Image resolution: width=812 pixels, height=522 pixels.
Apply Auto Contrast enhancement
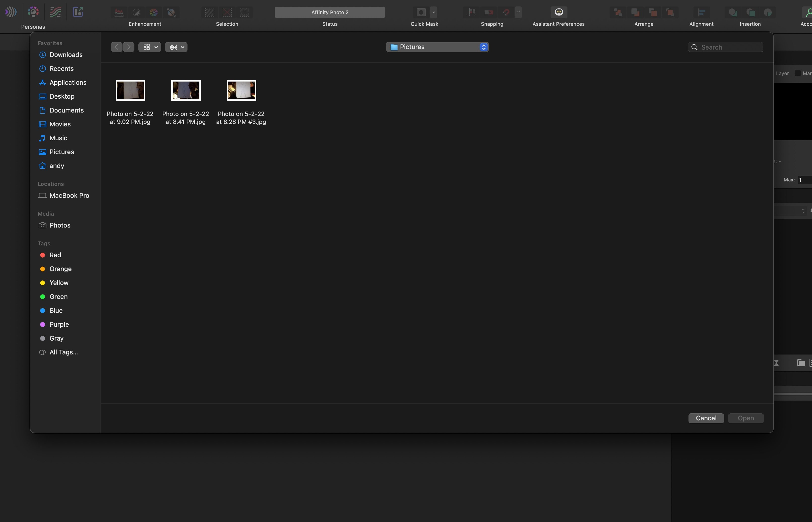coord(136,13)
